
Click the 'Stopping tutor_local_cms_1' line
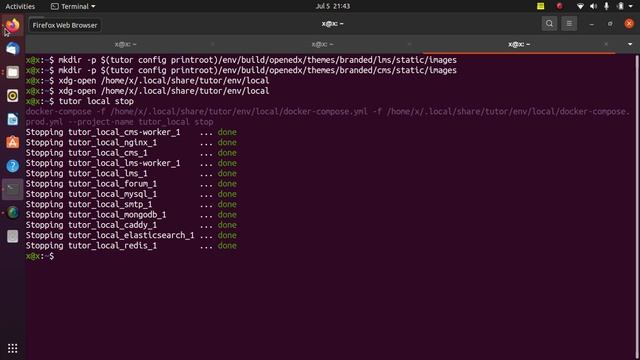[131, 153]
